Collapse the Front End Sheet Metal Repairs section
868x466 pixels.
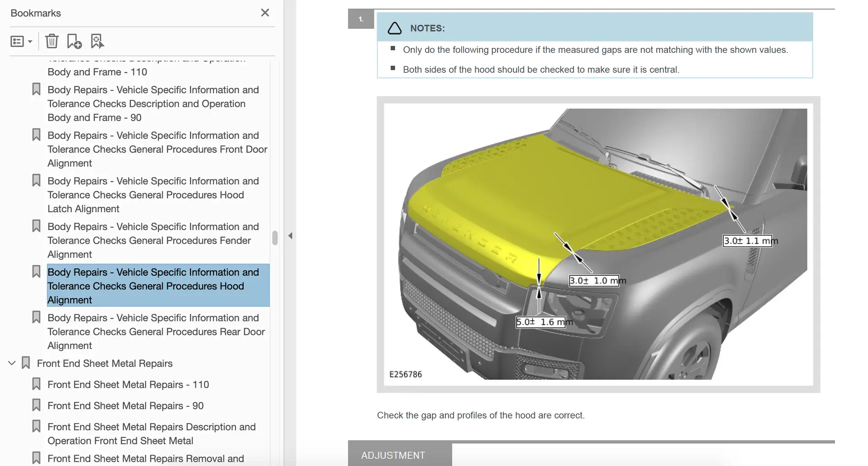pyautogui.click(x=12, y=363)
